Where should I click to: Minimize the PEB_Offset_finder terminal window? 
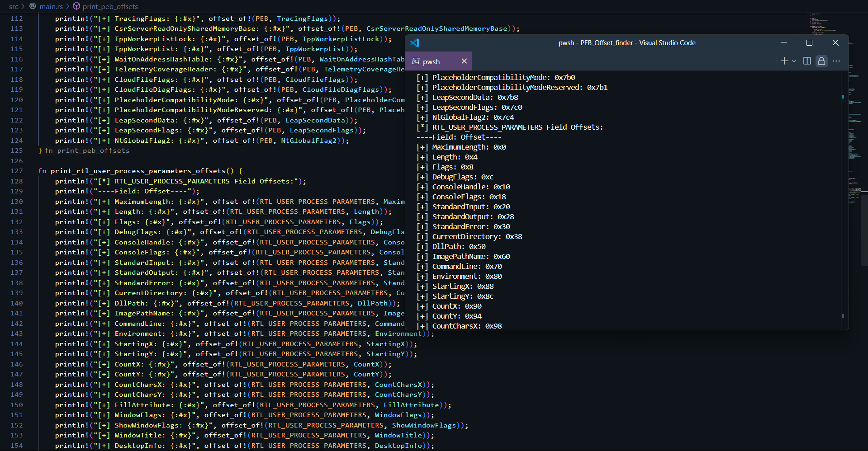pos(784,42)
